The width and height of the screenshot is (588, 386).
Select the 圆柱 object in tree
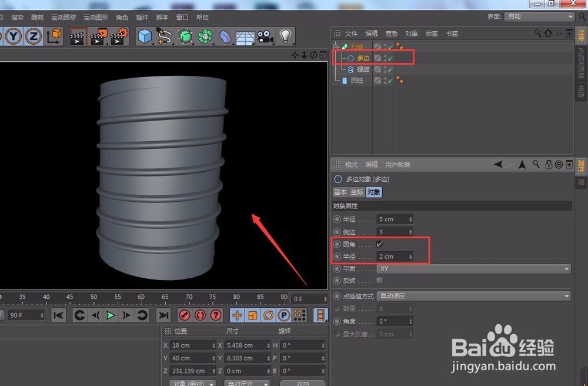(357, 80)
